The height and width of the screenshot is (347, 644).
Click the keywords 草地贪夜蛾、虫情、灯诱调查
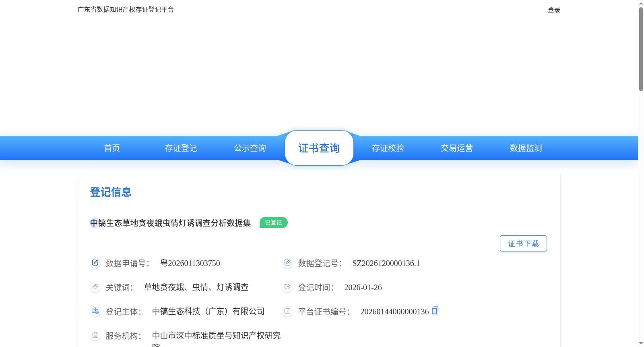tap(196, 287)
